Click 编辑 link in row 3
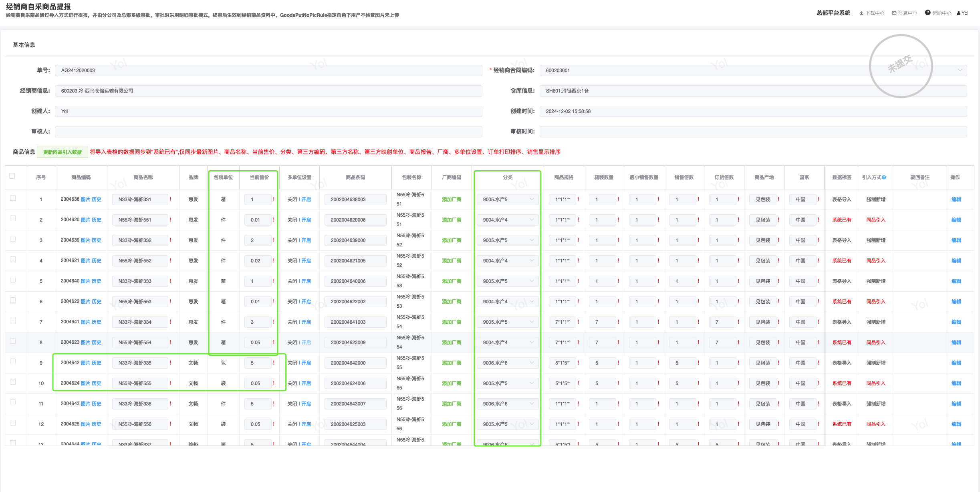 tap(956, 240)
